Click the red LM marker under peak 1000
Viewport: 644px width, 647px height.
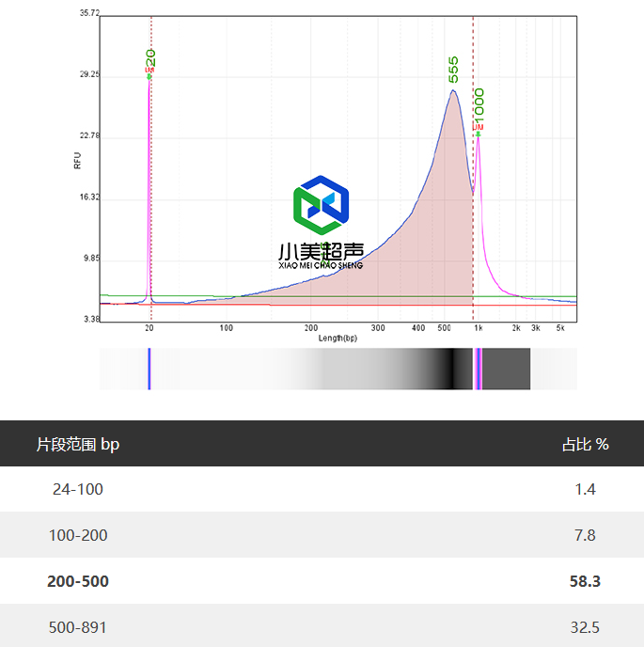(478, 126)
